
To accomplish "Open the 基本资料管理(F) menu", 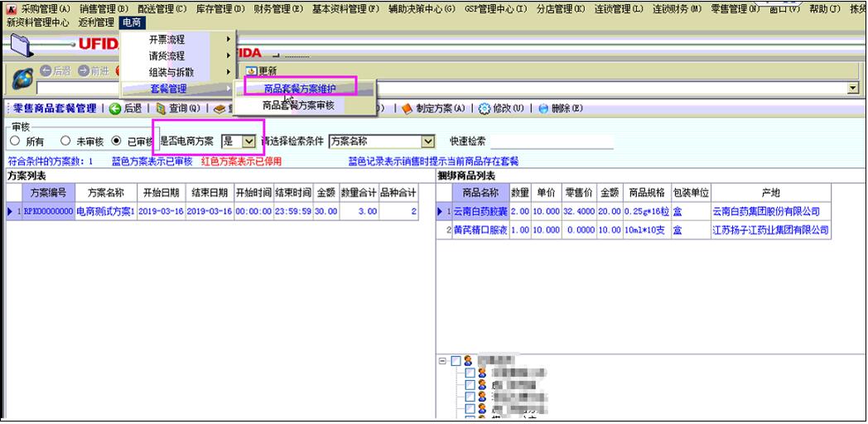I will 346,9.
